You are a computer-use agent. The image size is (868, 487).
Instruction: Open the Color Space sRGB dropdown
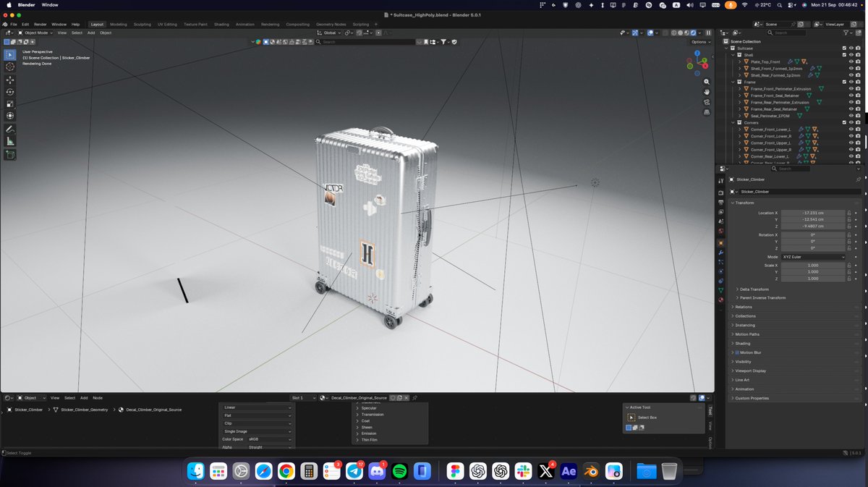[x=270, y=439]
